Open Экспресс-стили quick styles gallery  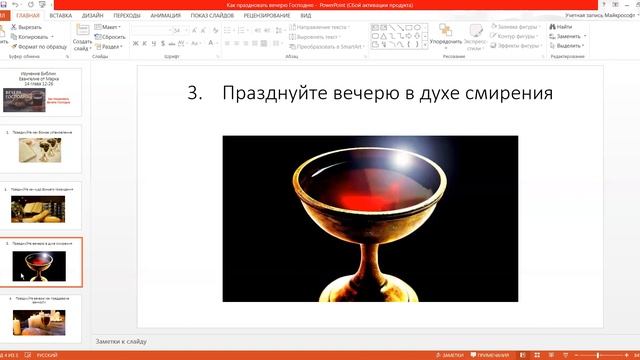(x=476, y=38)
